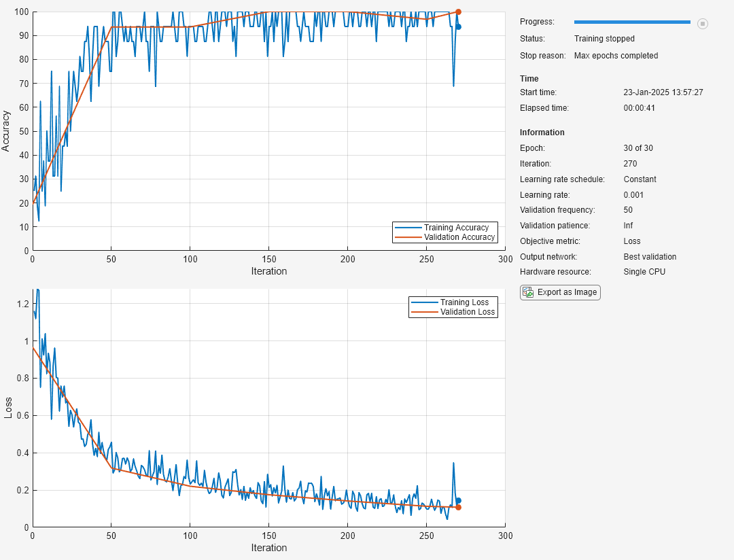The width and height of the screenshot is (734, 560).
Task: Click the final validation accuracy orange marker
Action: (458, 12)
